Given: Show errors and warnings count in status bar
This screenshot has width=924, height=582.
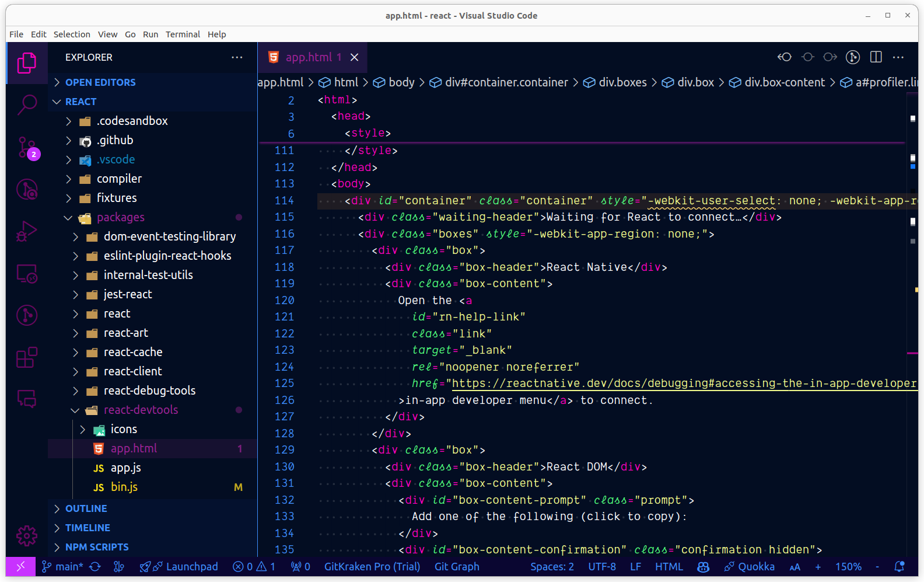Looking at the screenshot, I should [x=254, y=566].
